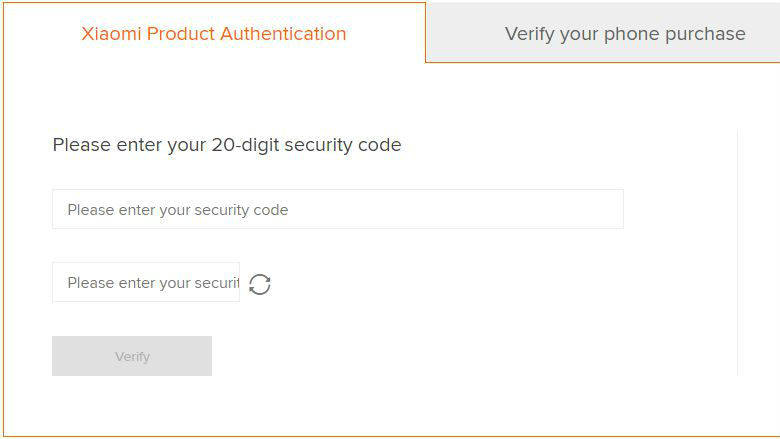Refresh the captcha next to the second field

click(x=260, y=284)
